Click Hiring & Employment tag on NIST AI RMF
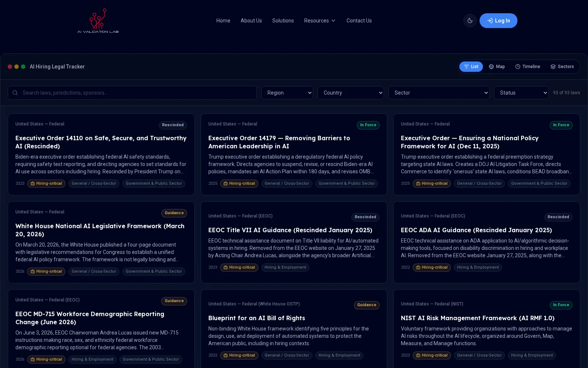This screenshot has width=588, height=368. [532, 355]
